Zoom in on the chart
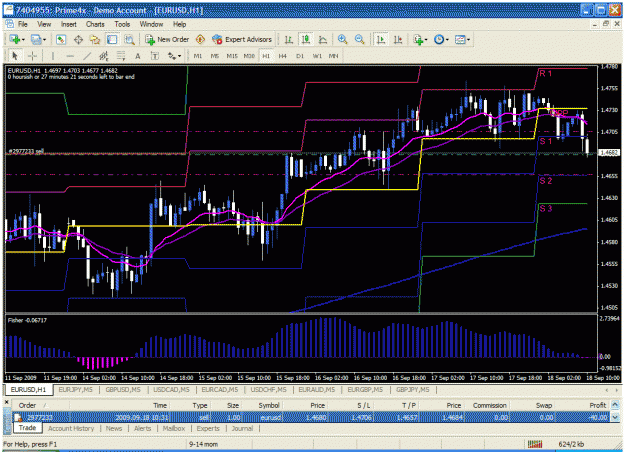 coord(342,39)
